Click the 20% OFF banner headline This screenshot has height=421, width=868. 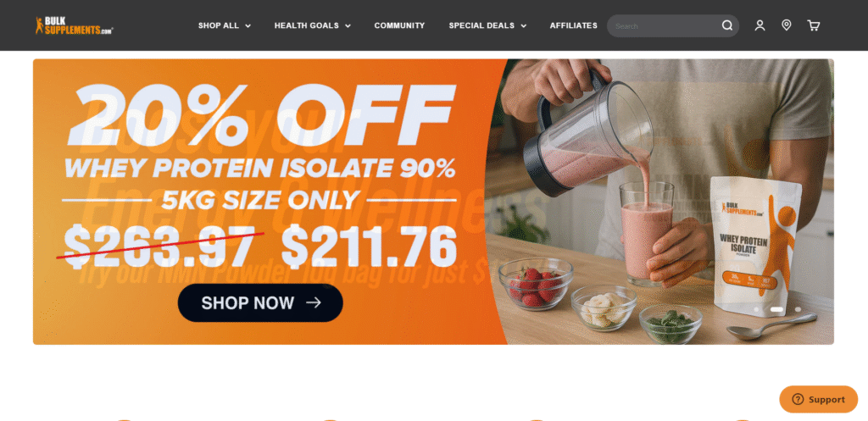pyautogui.click(x=261, y=116)
